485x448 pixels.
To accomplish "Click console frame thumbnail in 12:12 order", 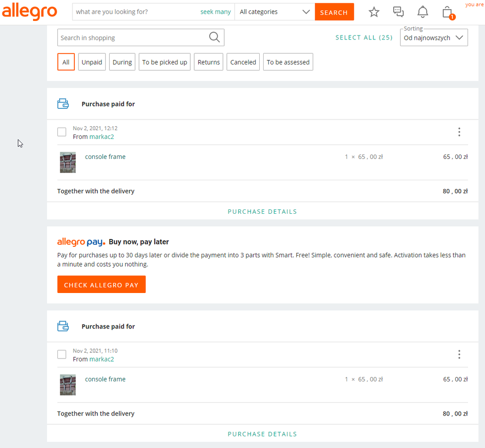I will point(68,162).
